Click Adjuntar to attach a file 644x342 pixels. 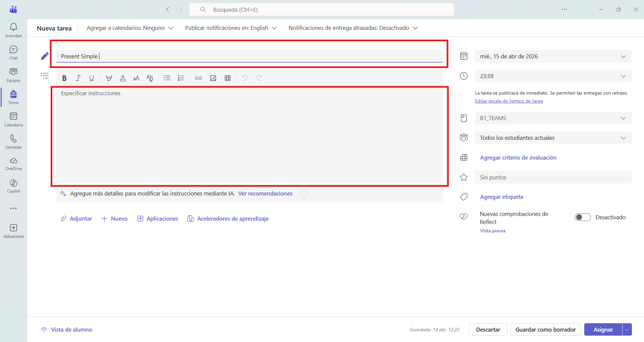[76, 219]
